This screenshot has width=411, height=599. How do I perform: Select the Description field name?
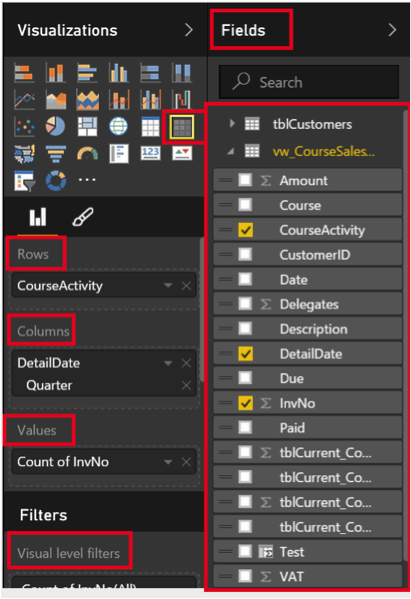point(314,329)
